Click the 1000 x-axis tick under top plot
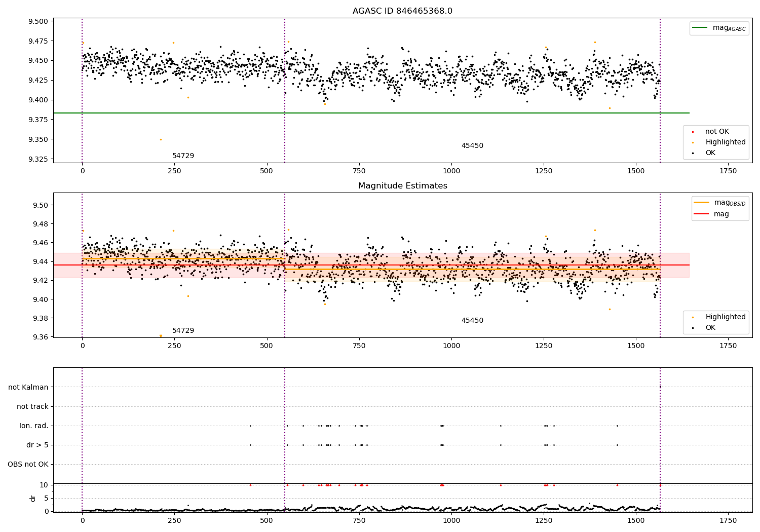Screen dimensions: 760x532 point(451,171)
